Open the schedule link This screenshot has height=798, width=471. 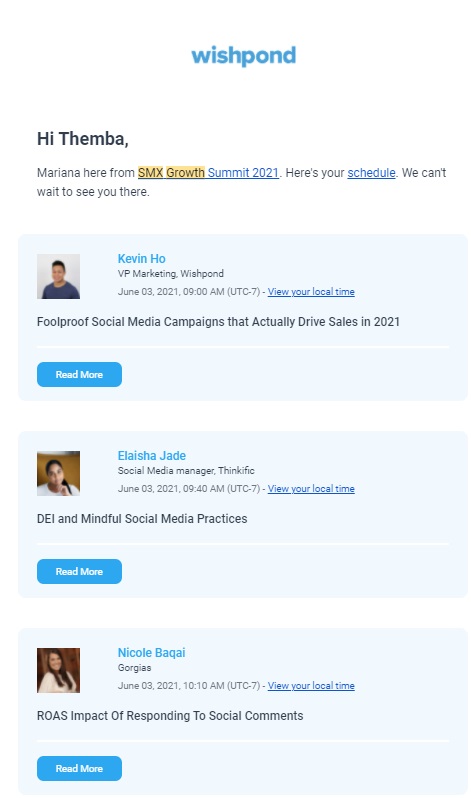371,173
